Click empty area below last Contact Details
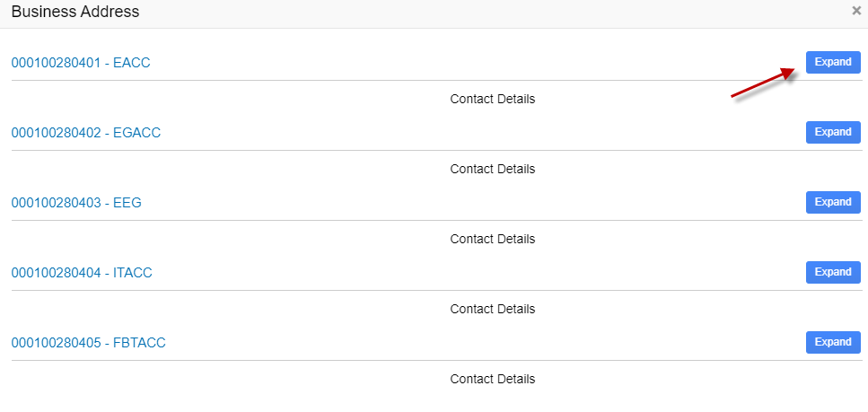This screenshot has height=412, width=868. tap(434, 400)
